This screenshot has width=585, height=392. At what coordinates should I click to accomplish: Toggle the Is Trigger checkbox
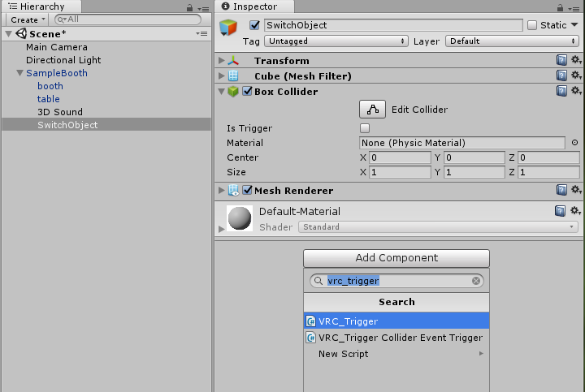pos(365,128)
